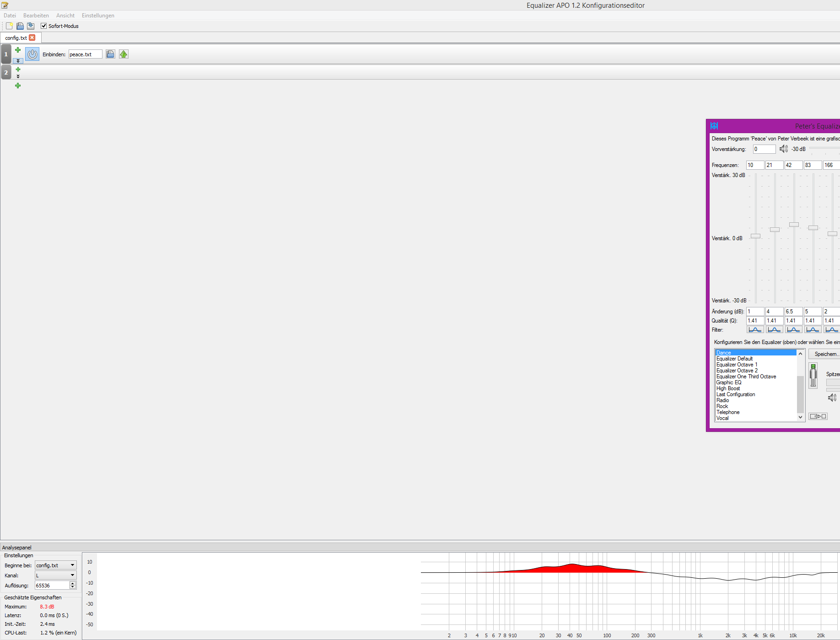Click the Vorverstärkung value field

click(764, 149)
